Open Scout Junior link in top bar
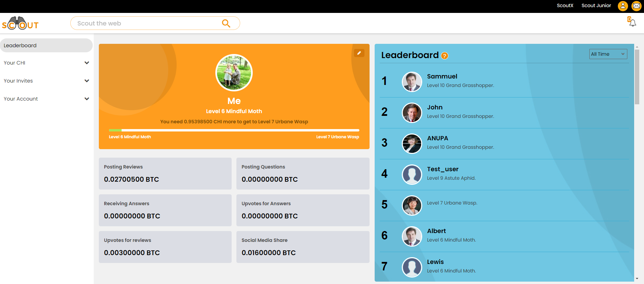This screenshot has height=284, width=644. 596,5
